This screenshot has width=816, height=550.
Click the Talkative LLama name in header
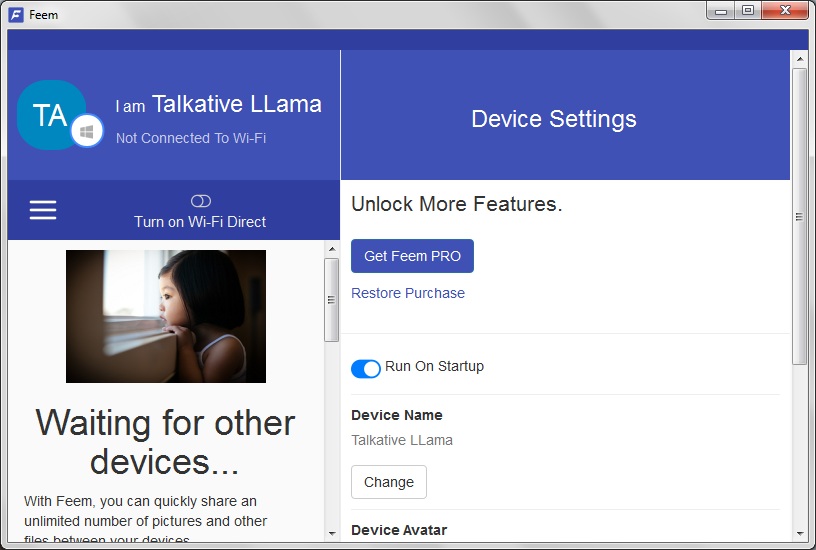tap(236, 104)
